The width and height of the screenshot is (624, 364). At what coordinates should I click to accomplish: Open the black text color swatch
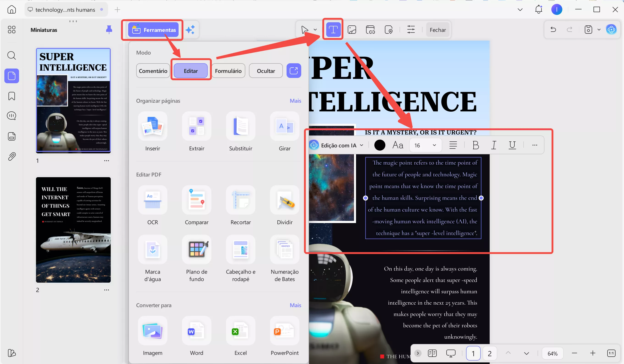(x=379, y=145)
